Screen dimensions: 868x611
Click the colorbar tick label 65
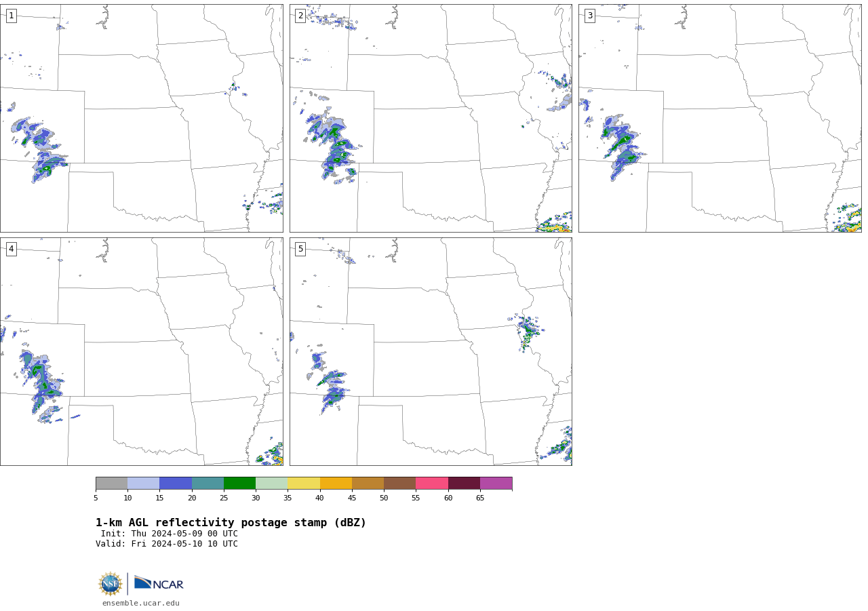click(x=480, y=498)
